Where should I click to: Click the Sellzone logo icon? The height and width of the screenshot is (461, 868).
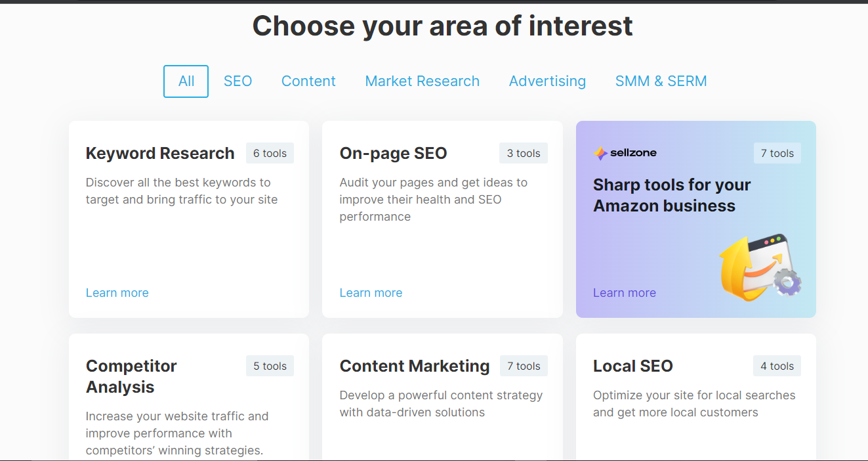[x=600, y=153]
